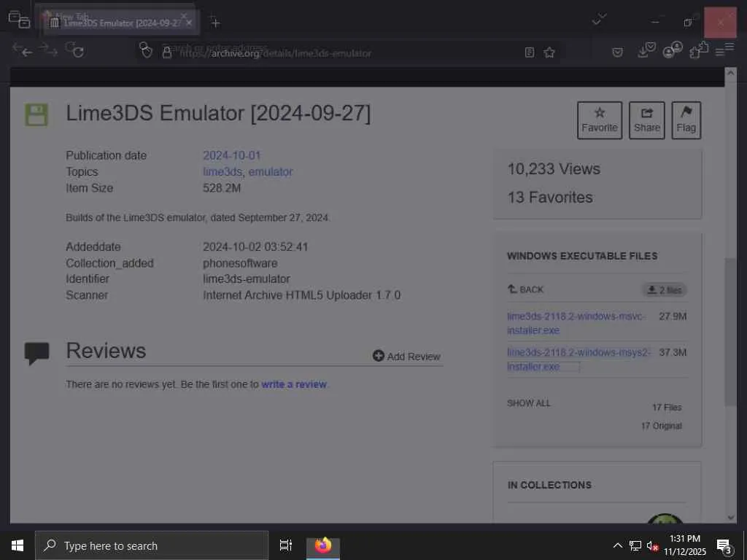Click the WINDOWS EXECUTABLE FILES heading
Viewport: 747px width, 560px height.
pos(582,256)
